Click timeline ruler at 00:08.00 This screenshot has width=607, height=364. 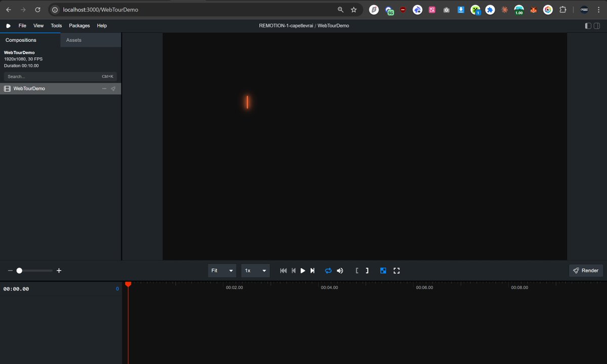click(x=519, y=288)
